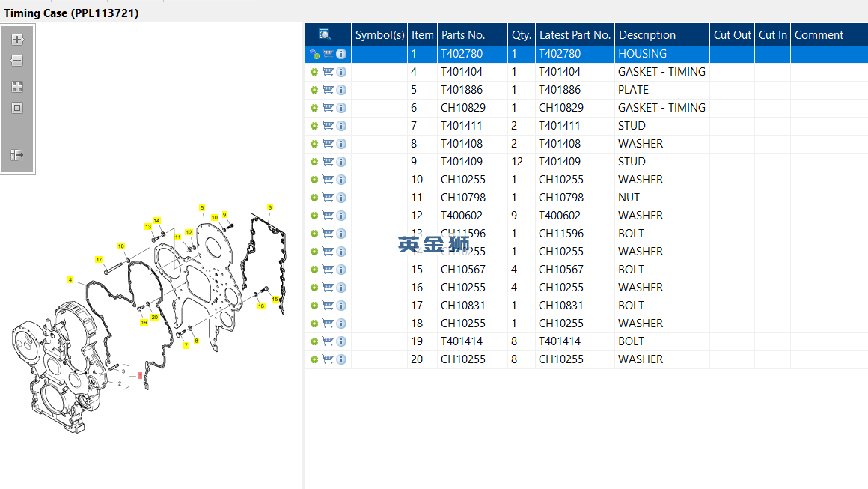The width and height of the screenshot is (868, 489).
Task: Sort by Parts No. column header
Action: click(472, 34)
